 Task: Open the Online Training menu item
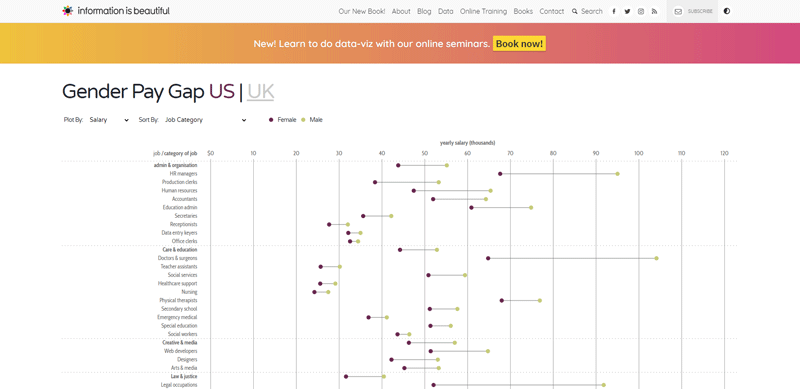[483, 11]
